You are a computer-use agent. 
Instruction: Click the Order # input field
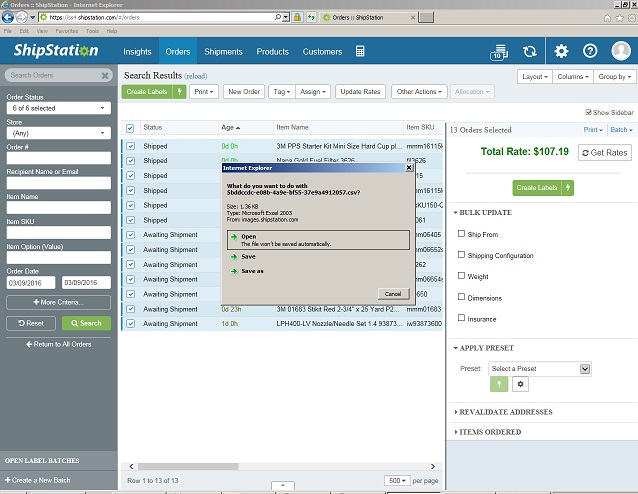59,158
